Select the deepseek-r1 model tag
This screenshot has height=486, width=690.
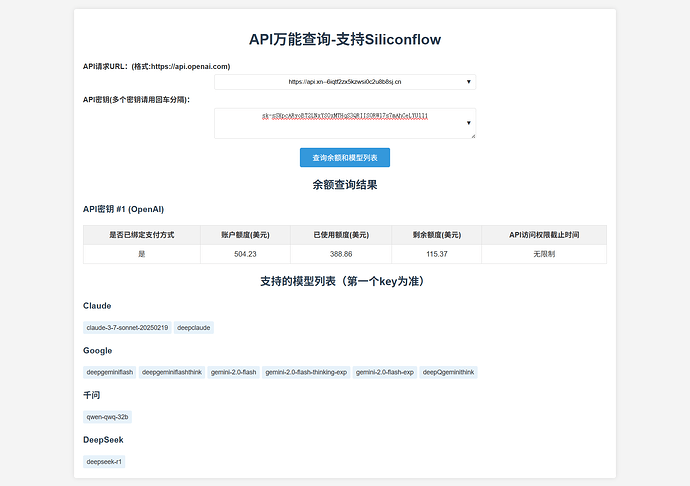[104, 461]
